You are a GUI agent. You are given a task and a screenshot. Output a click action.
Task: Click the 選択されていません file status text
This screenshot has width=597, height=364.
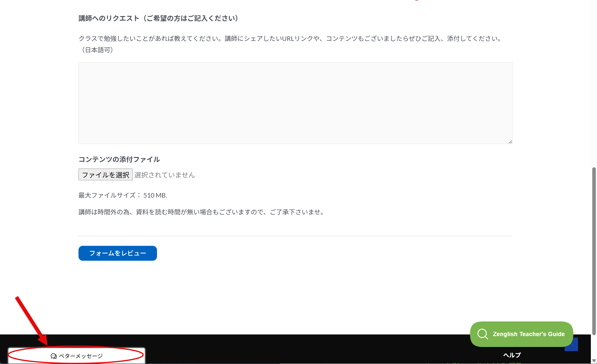coord(165,175)
